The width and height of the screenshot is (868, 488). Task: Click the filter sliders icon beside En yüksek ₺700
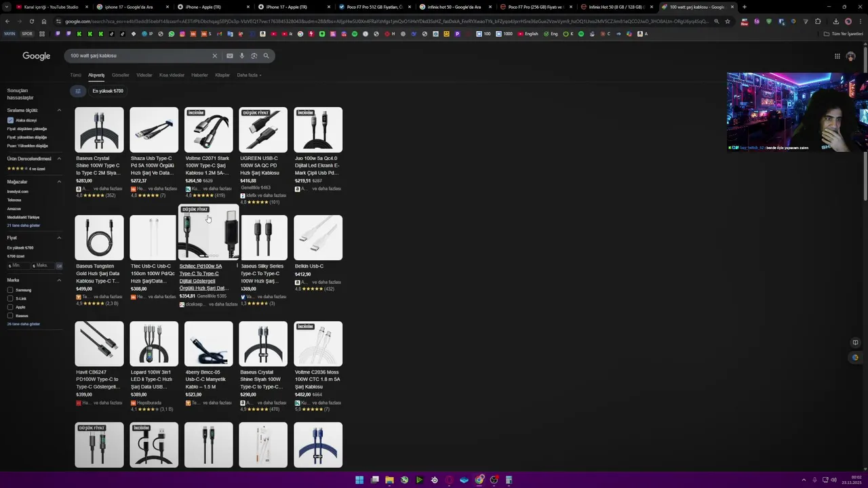click(78, 91)
